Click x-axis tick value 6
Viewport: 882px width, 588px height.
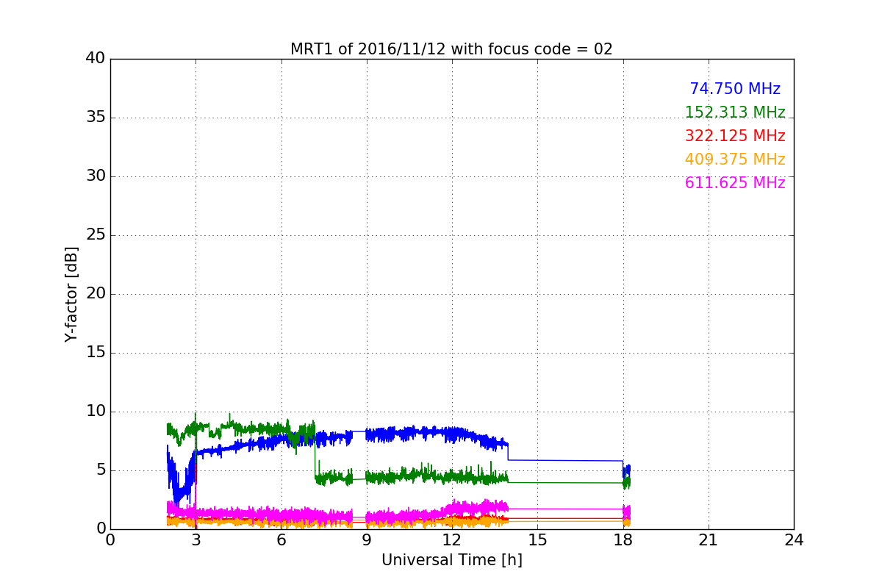point(281,540)
